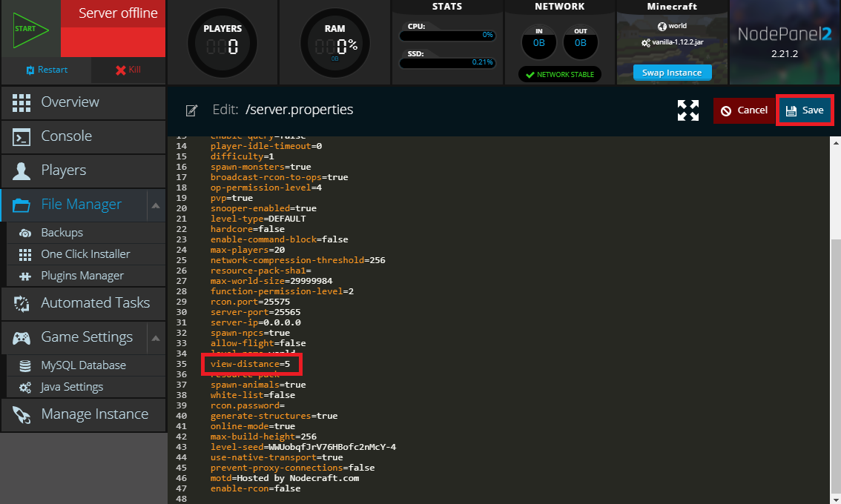Collapse the Game Settings section
The width and height of the screenshot is (841, 504).
pos(155,337)
